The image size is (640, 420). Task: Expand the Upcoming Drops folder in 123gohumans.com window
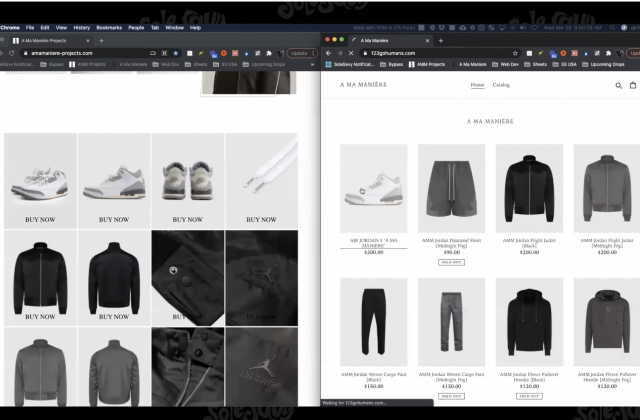603,64
